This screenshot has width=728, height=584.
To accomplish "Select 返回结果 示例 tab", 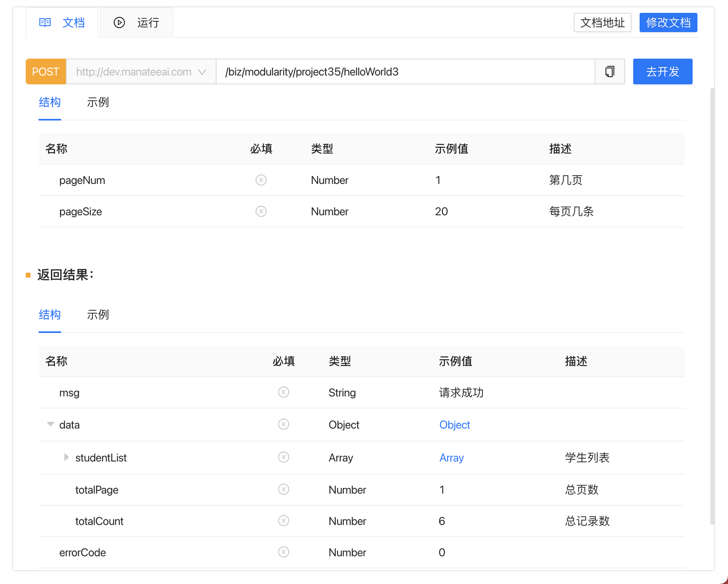I will pyautogui.click(x=98, y=315).
